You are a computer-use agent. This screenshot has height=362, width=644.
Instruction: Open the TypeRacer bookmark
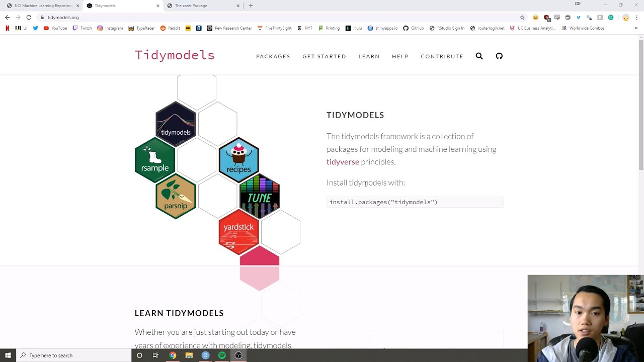click(141, 28)
